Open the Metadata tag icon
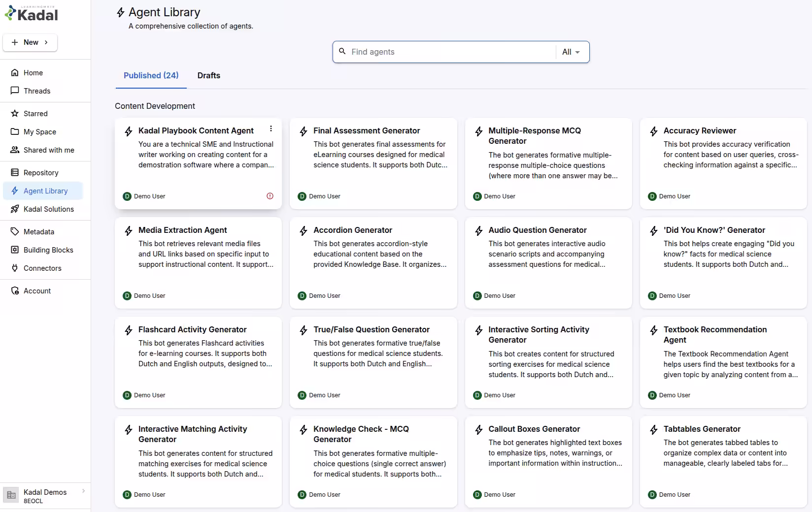The height and width of the screenshot is (512, 812). coord(15,232)
